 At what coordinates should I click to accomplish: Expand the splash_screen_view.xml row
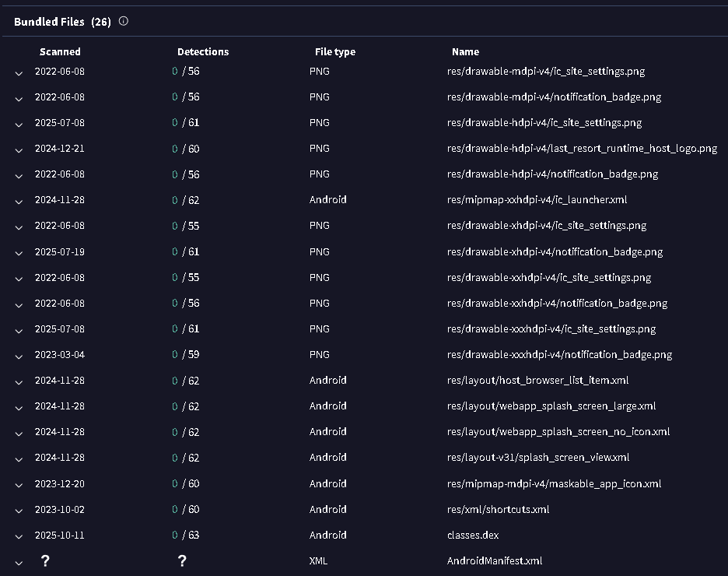19,458
